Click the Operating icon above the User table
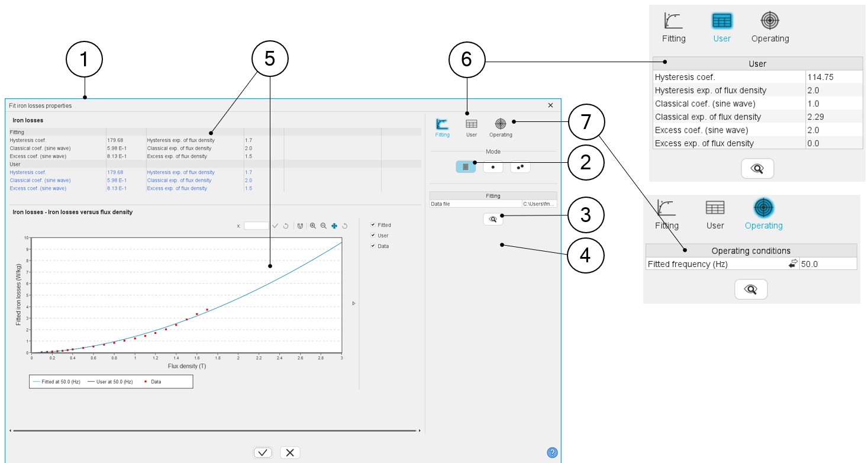 (x=770, y=28)
